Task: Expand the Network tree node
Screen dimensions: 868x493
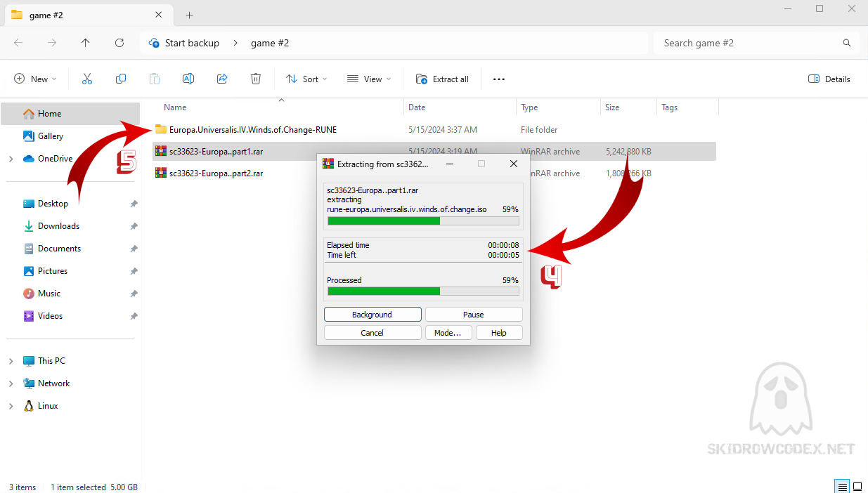Action: click(x=11, y=383)
